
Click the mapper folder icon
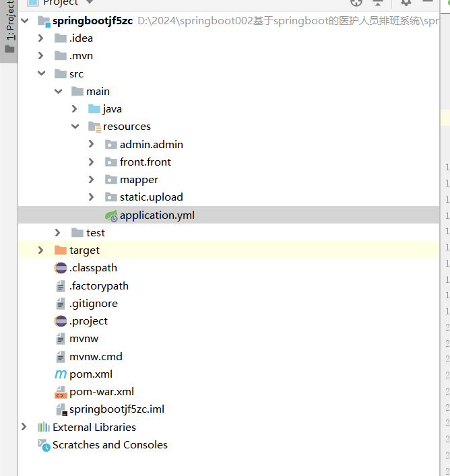point(111,180)
